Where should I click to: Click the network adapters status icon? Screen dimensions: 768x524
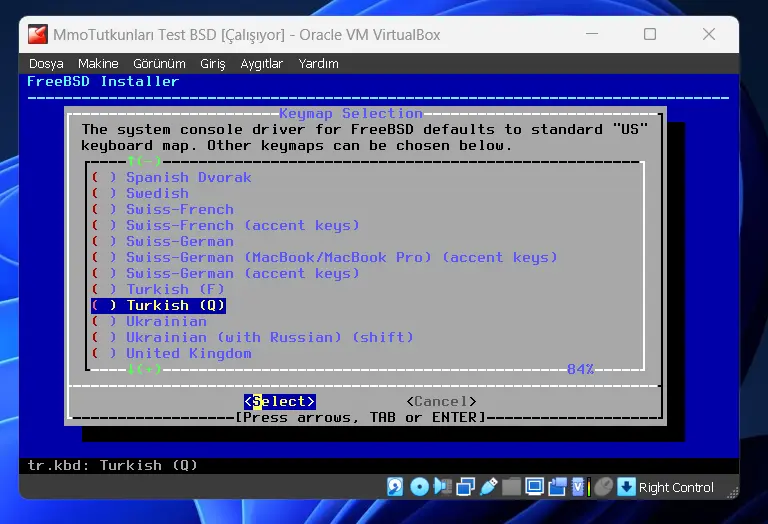point(465,487)
